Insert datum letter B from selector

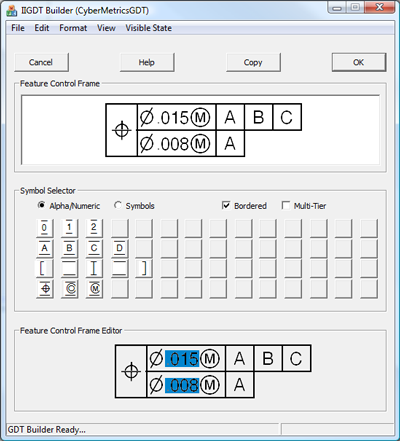(x=70, y=248)
